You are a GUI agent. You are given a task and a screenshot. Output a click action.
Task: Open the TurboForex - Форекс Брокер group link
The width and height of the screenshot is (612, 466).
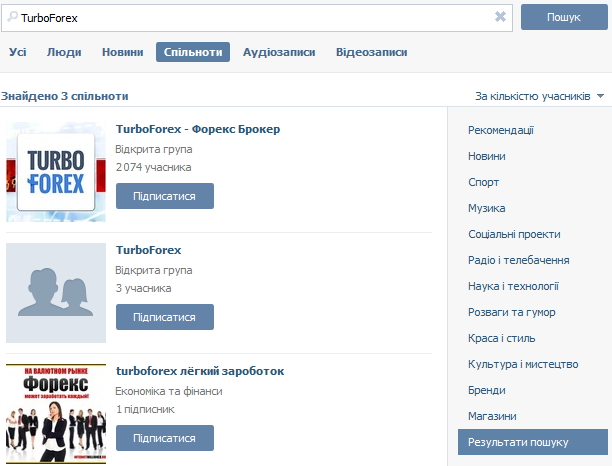(x=198, y=129)
